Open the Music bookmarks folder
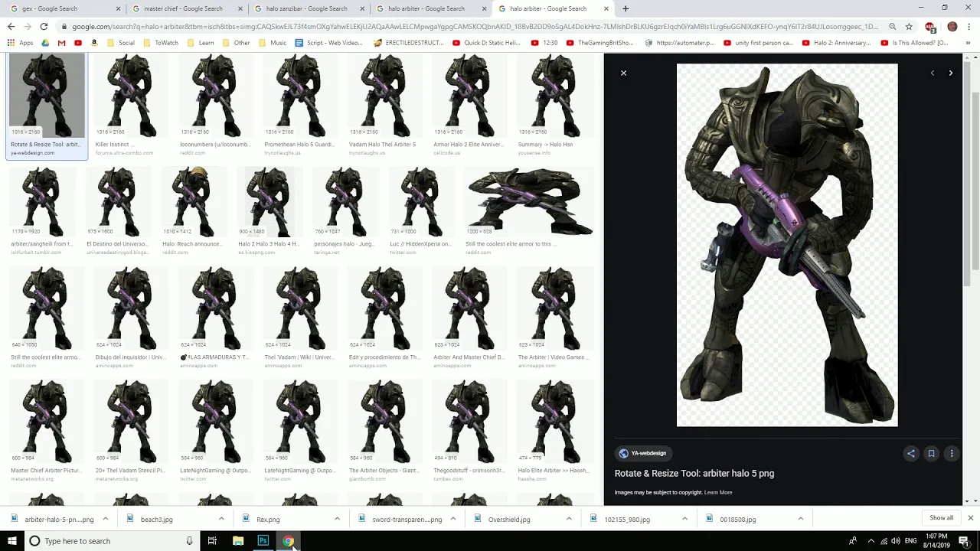Viewport: 980px width, 551px height. point(272,43)
